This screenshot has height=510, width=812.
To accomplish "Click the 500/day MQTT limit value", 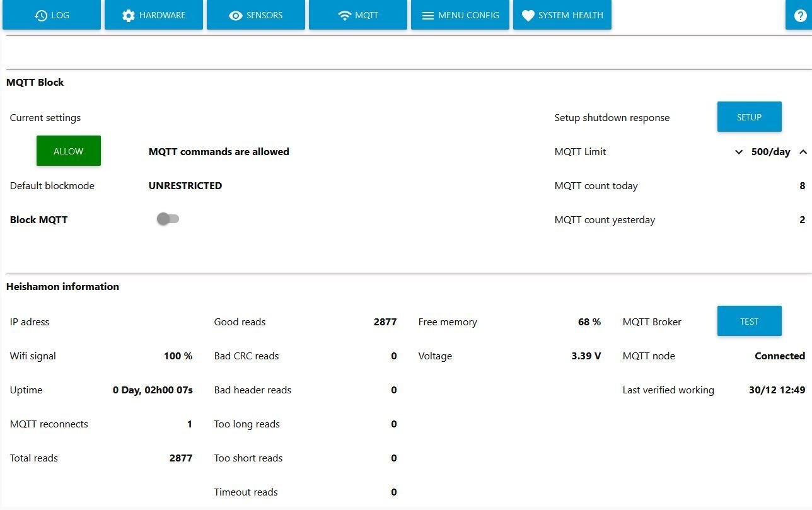I will 770,152.
